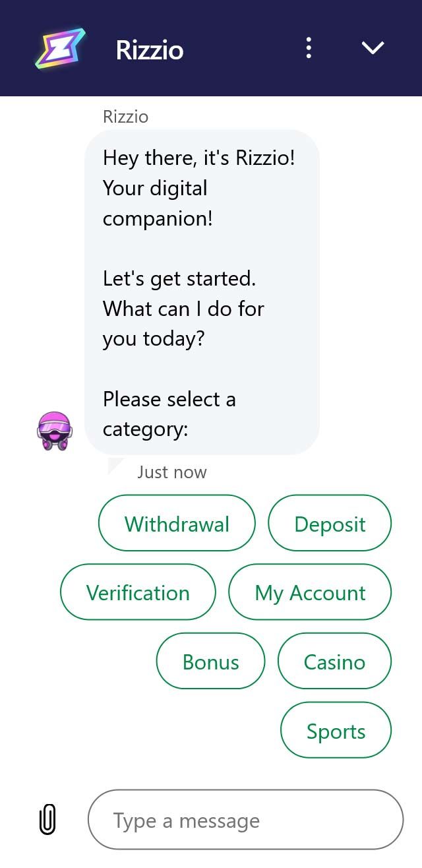Click the pink robot avatar
422x868 pixels.
pyautogui.click(x=54, y=431)
